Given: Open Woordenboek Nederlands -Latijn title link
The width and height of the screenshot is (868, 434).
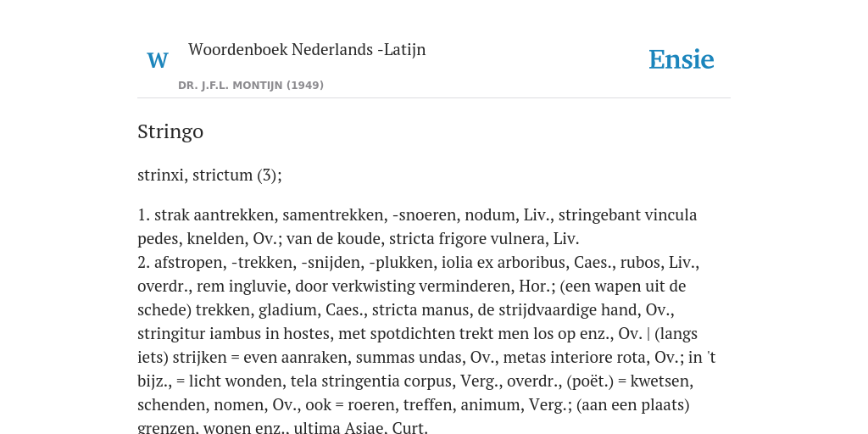Looking at the screenshot, I should (307, 49).
